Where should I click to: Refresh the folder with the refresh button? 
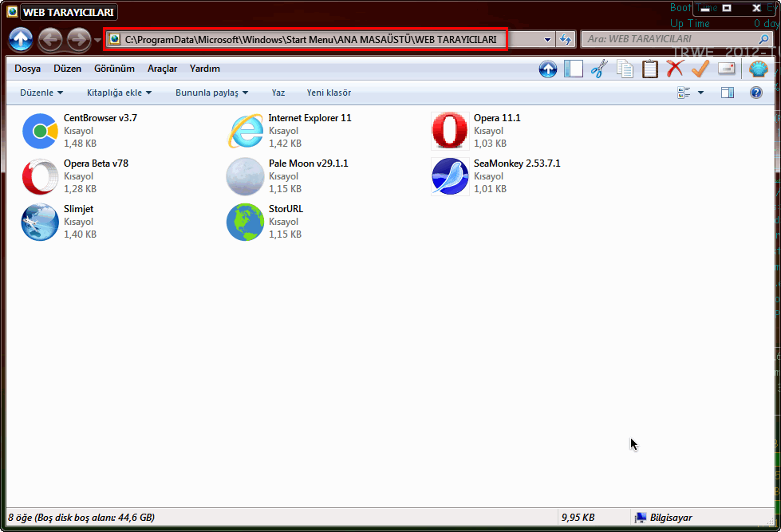pos(566,39)
